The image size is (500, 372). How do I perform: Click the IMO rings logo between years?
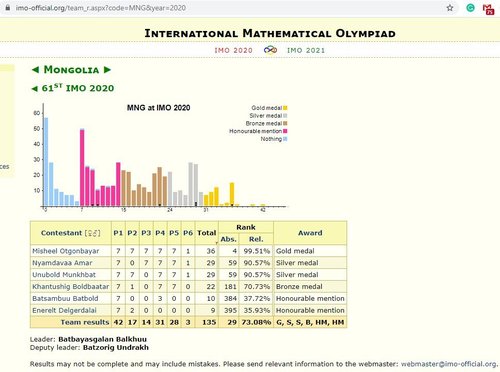[270, 50]
